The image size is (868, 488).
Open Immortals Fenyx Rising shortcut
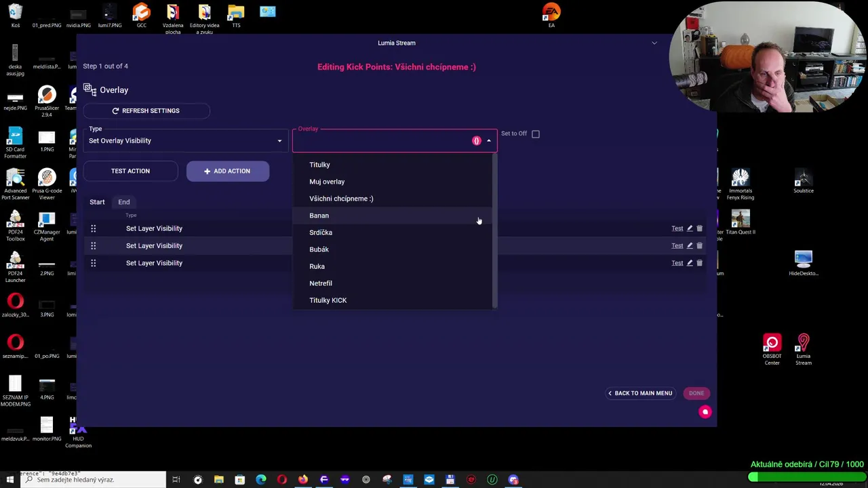tap(741, 184)
